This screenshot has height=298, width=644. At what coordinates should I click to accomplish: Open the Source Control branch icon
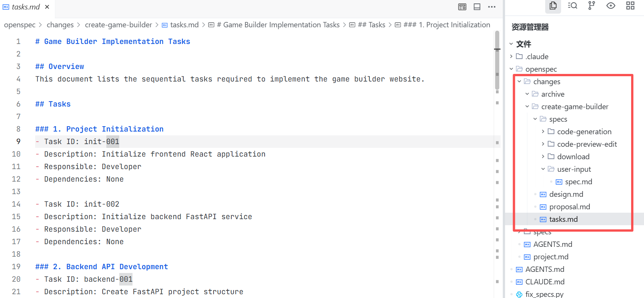tap(591, 6)
